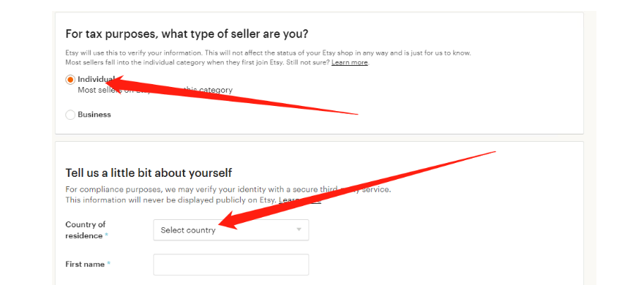Select the Individual seller radio button
644x285 pixels.
(70, 80)
